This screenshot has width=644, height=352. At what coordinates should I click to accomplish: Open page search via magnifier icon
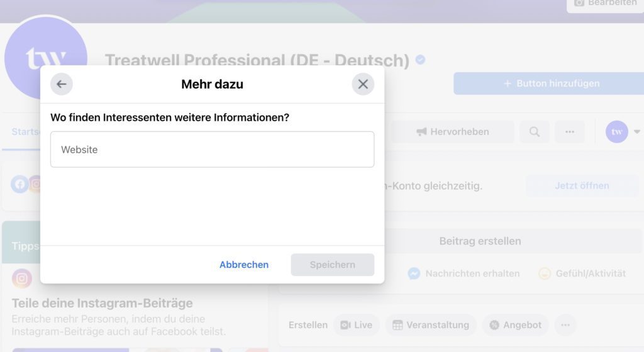point(535,132)
